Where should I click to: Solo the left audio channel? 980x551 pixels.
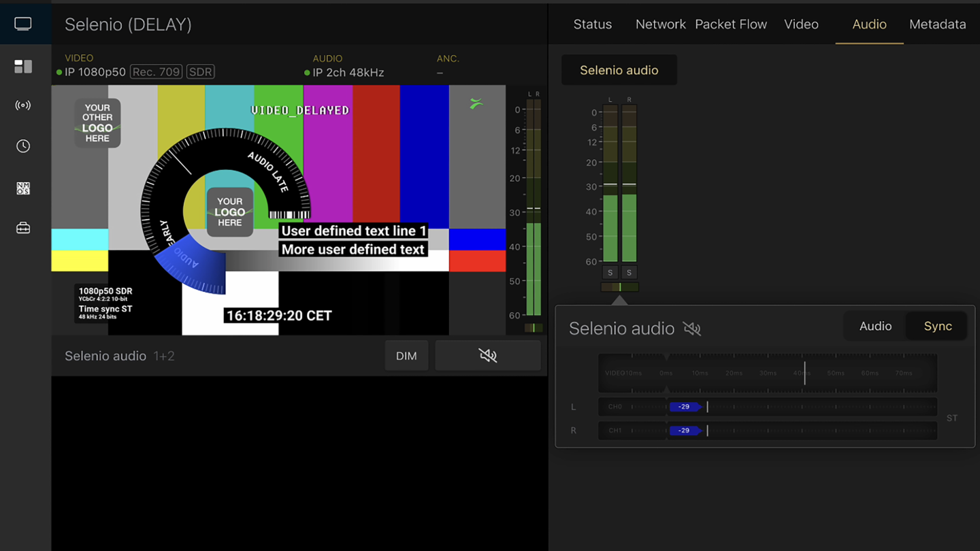pyautogui.click(x=610, y=273)
